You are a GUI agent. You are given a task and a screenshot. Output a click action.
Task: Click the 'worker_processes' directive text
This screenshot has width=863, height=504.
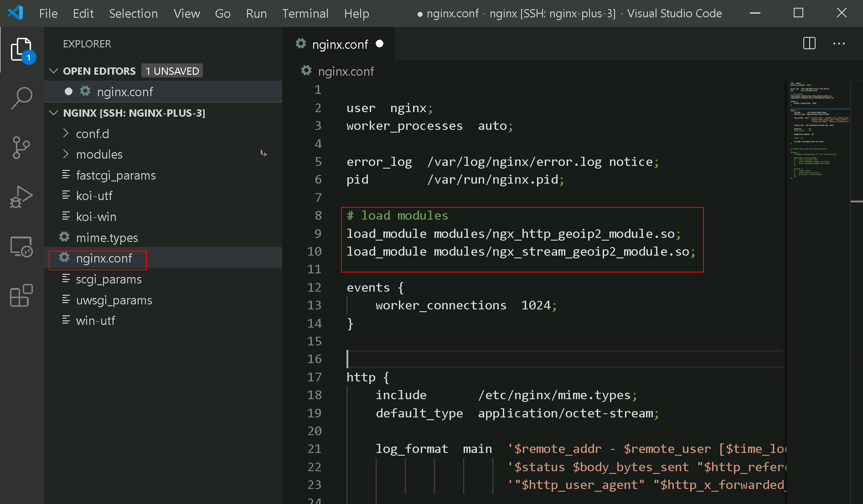tap(404, 126)
